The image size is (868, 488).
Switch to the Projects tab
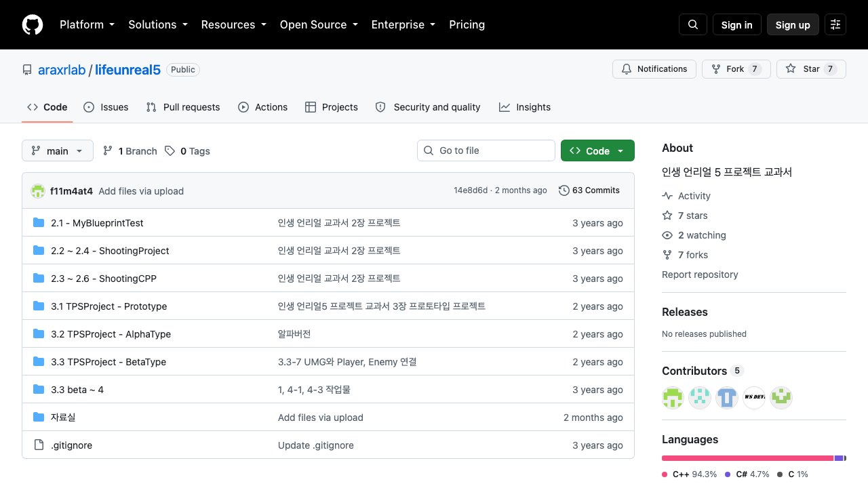(332, 107)
